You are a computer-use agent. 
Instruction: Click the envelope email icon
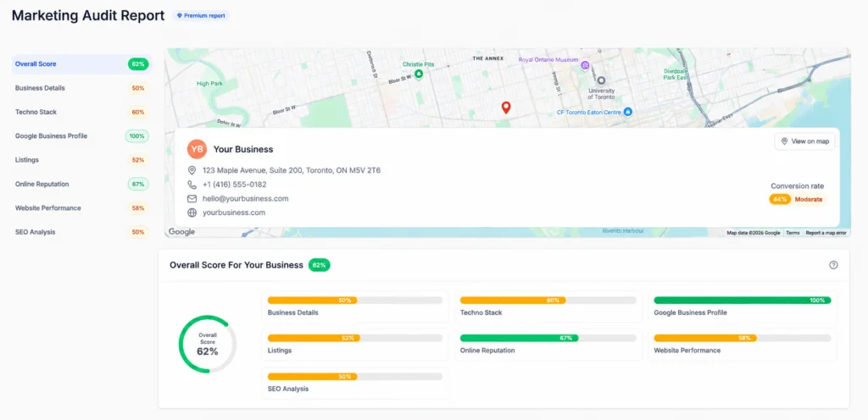[x=192, y=198]
